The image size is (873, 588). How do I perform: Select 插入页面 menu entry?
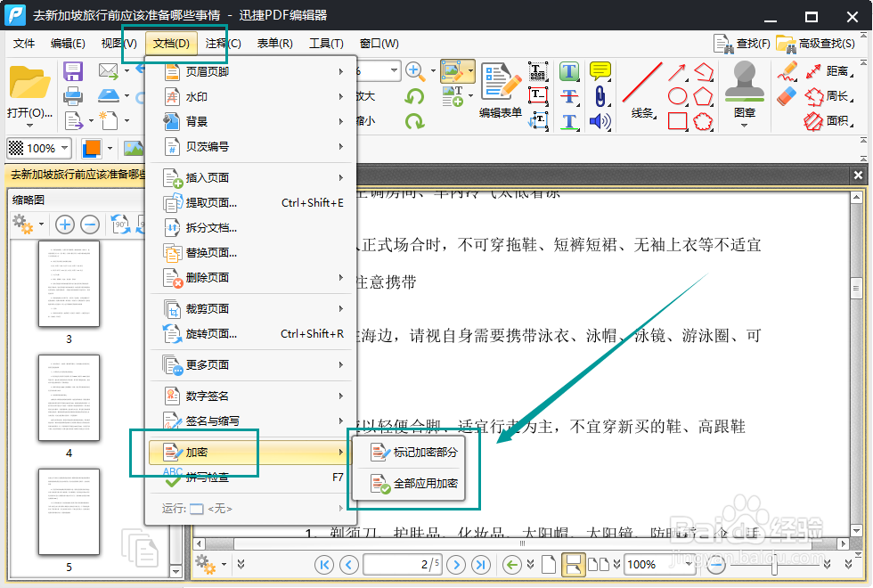(252, 177)
